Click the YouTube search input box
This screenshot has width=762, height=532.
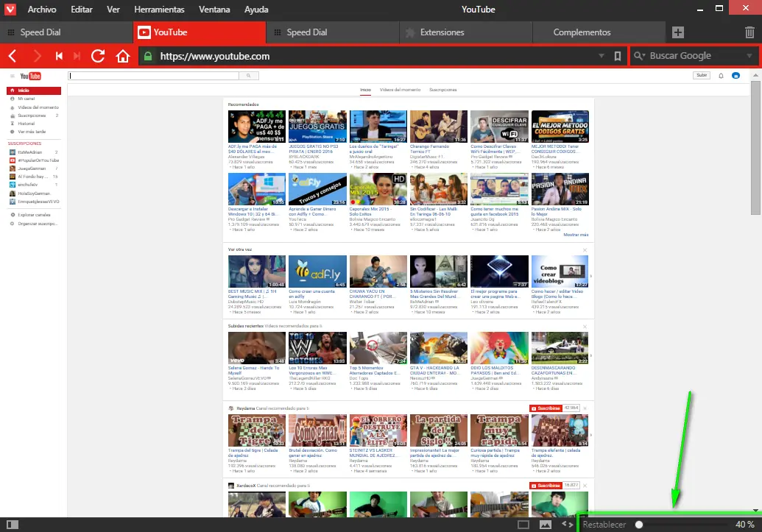[154, 76]
